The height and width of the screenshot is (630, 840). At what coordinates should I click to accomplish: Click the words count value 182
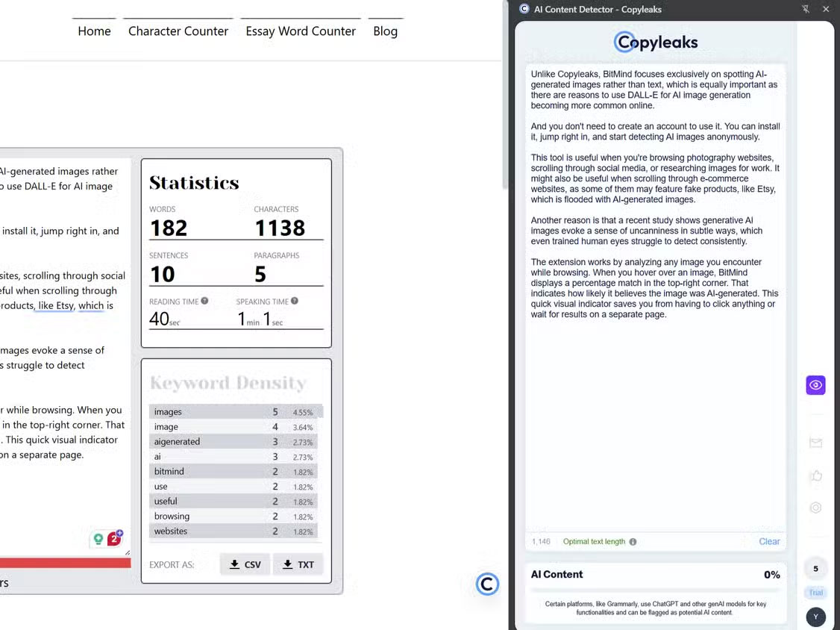pos(169,228)
